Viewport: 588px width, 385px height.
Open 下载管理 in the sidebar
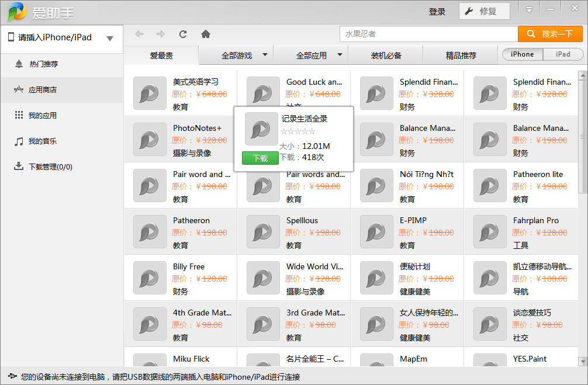[50, 167]
